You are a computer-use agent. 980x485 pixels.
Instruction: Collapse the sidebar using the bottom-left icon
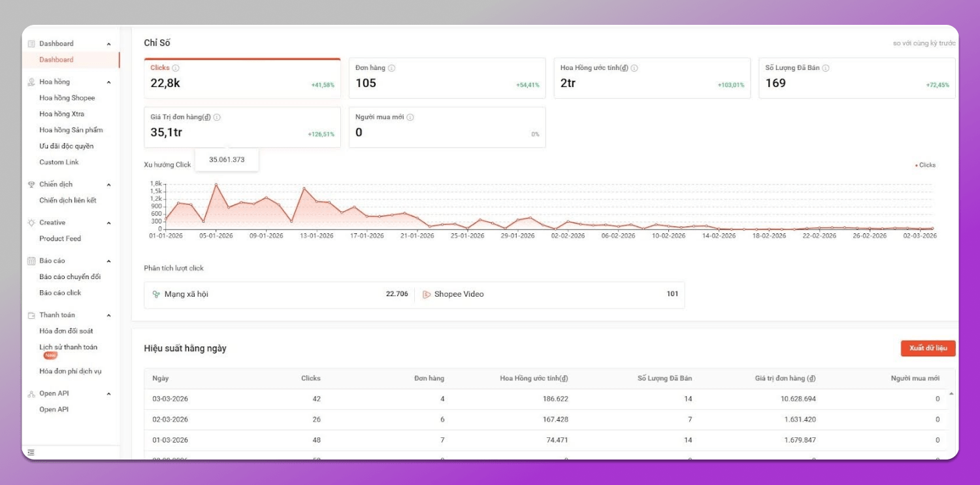coord(31,452)
